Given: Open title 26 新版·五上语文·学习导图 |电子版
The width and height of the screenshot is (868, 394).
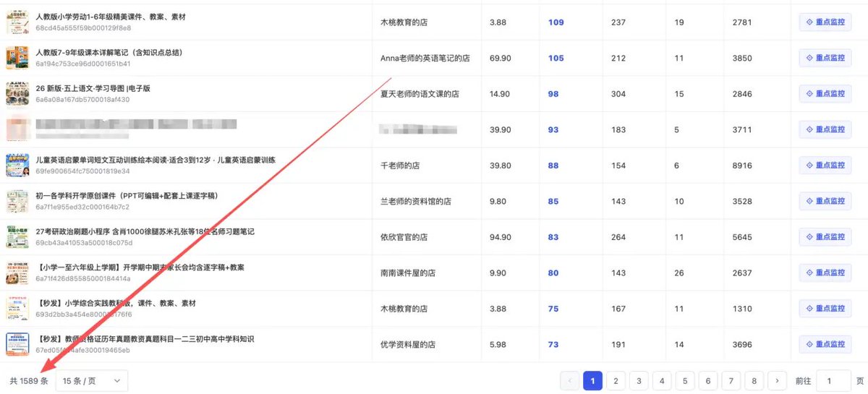Looking at the screenshot, I should (92, 88).
